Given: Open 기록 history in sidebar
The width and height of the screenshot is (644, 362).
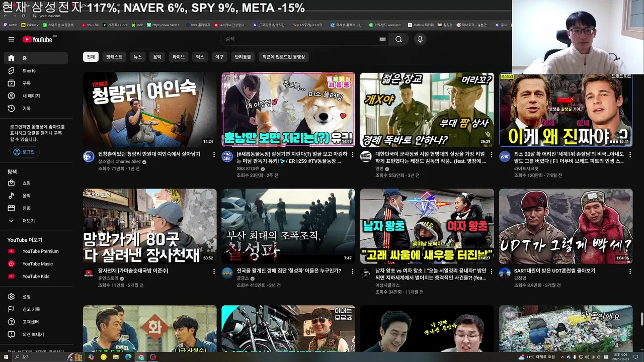Looking at the screenshot, I should tap(35, 109).
